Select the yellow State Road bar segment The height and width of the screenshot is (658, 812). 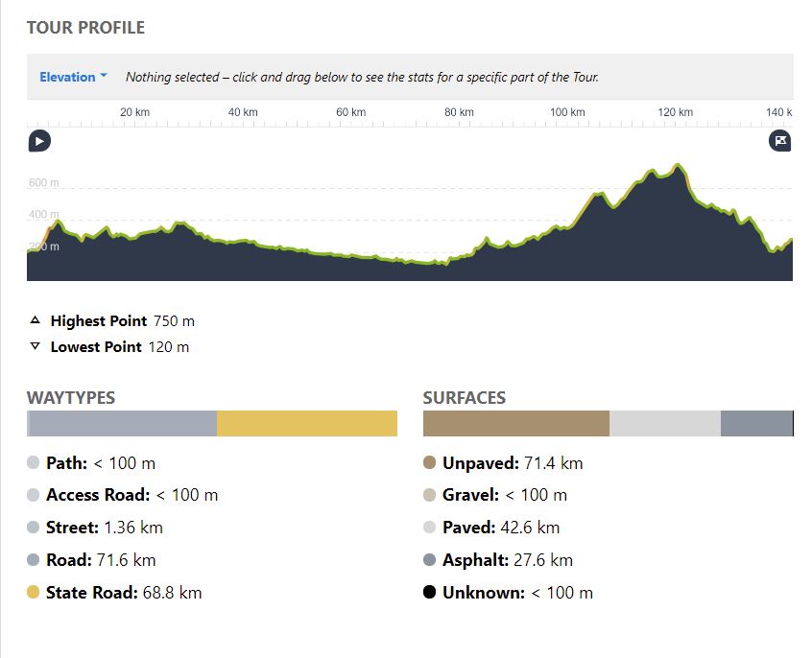(306, 424)
